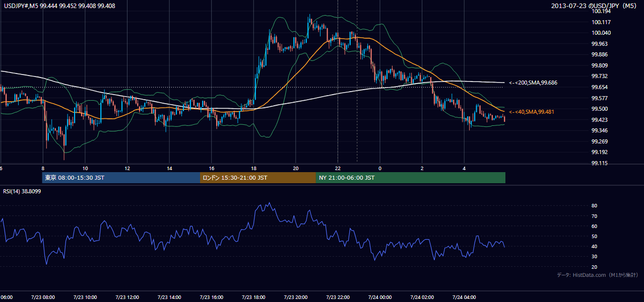644x302 pixels.
Task: Click hour tick 14 on chart time axis
Action: [169, 169]
